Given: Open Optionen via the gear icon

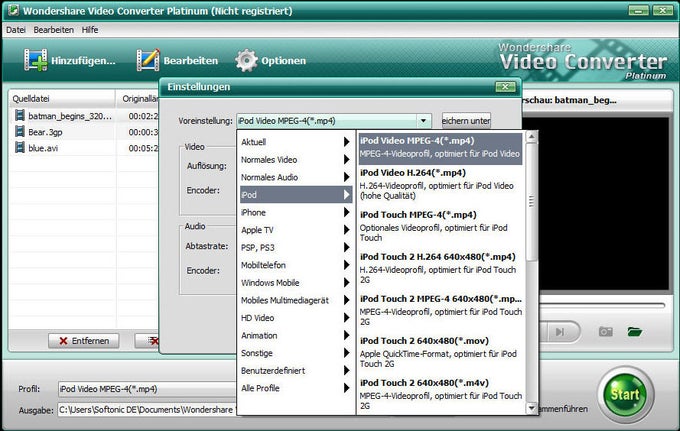Looking at the screenshot, I should click(x=246, y=60).
